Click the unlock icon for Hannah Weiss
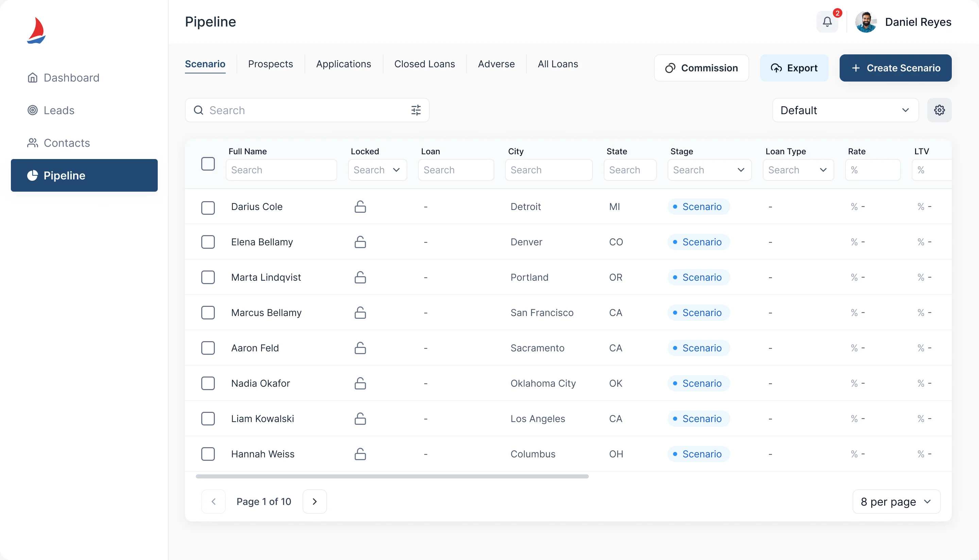979x560 pixels. [360, 454]
